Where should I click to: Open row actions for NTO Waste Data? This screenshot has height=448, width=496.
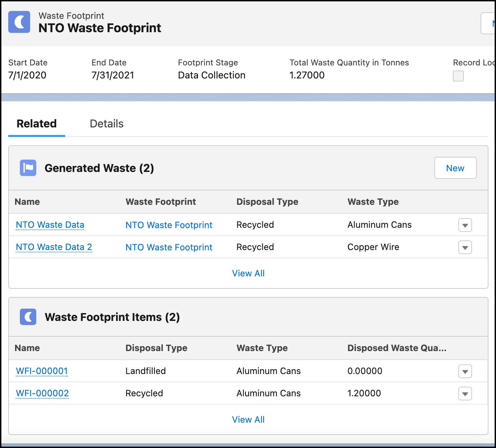pos(465,225)
